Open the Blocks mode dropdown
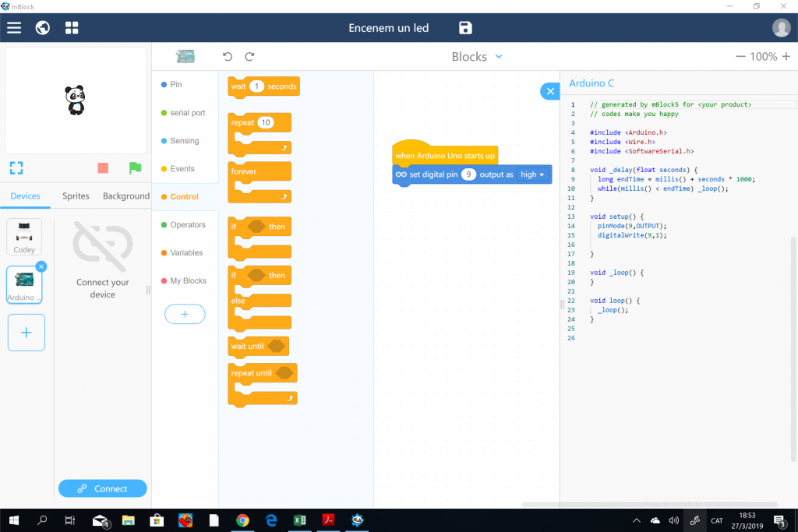 point(499,57)
